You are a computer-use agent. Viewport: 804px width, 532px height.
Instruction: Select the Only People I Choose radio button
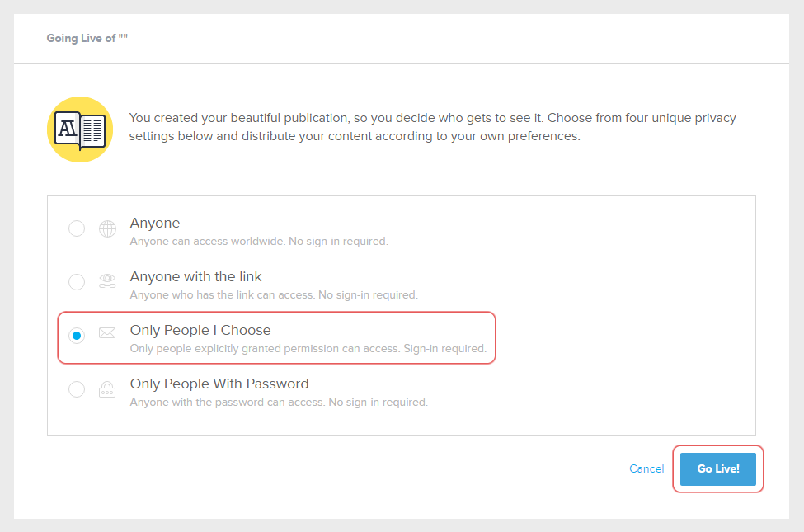coord(77,336)
